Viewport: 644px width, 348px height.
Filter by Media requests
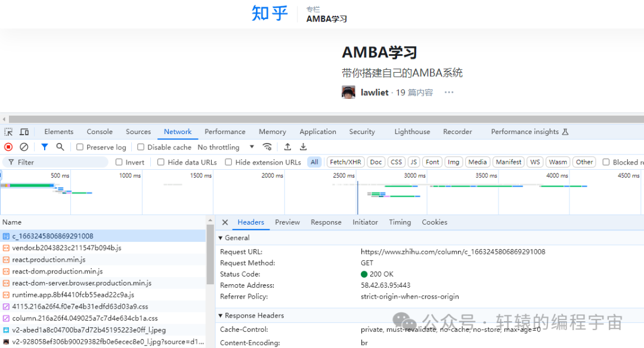point(478,162)
